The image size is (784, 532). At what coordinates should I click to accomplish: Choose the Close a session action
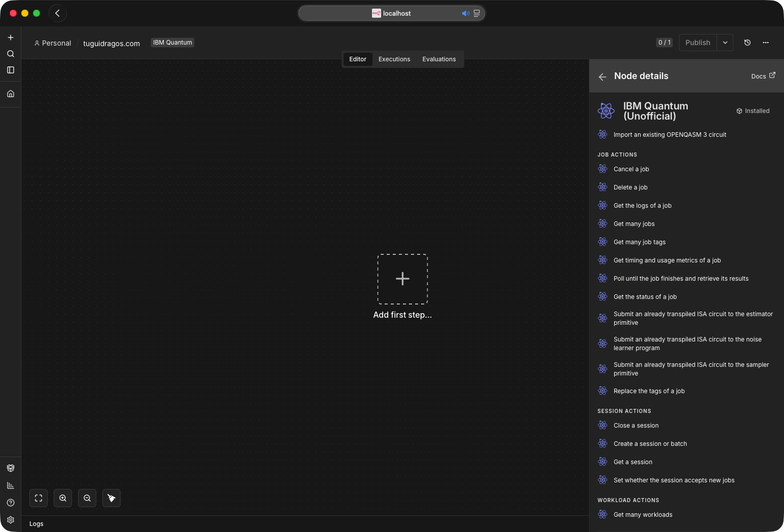pyautogui.click(x=687, y=426)
